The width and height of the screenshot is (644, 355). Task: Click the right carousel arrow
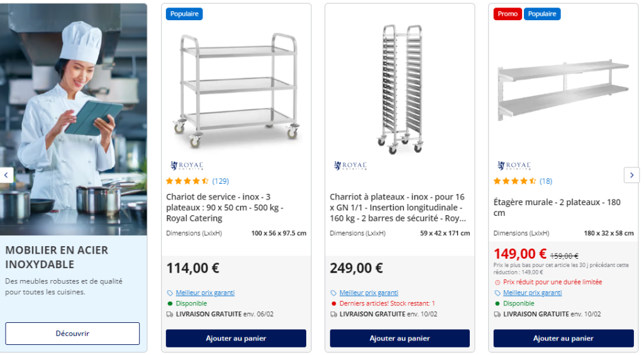click(x=631, y=175)
